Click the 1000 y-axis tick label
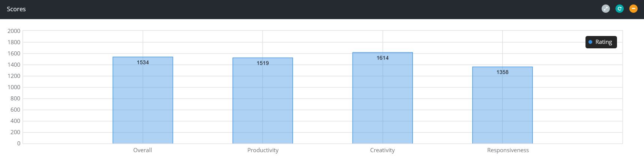 point(14,87)
